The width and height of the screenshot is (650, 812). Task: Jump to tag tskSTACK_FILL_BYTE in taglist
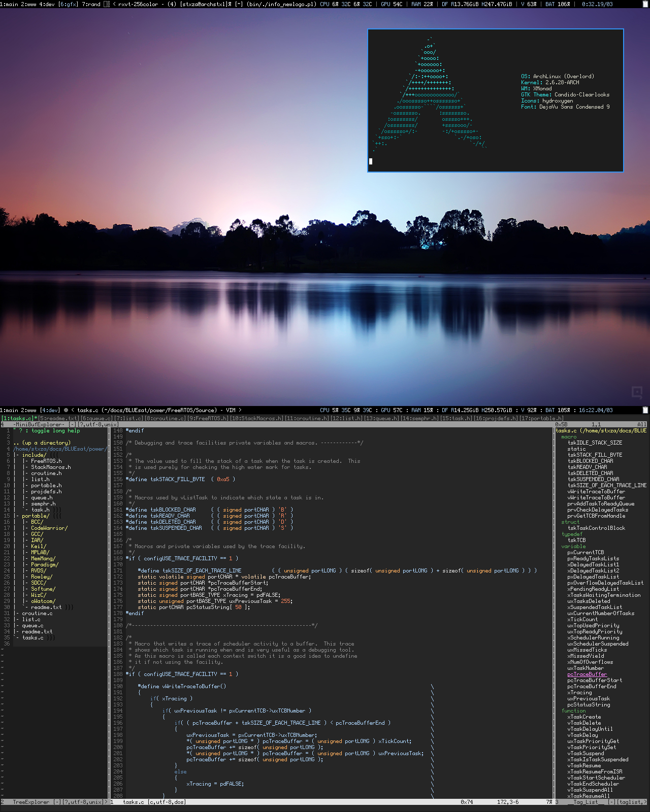point(595,455)
